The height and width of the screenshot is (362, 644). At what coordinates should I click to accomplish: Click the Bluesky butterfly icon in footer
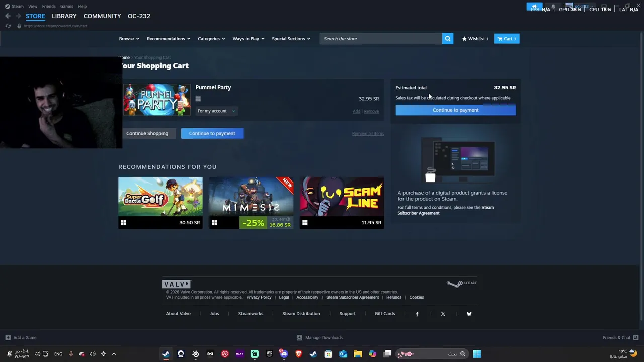tap(469, 314)
